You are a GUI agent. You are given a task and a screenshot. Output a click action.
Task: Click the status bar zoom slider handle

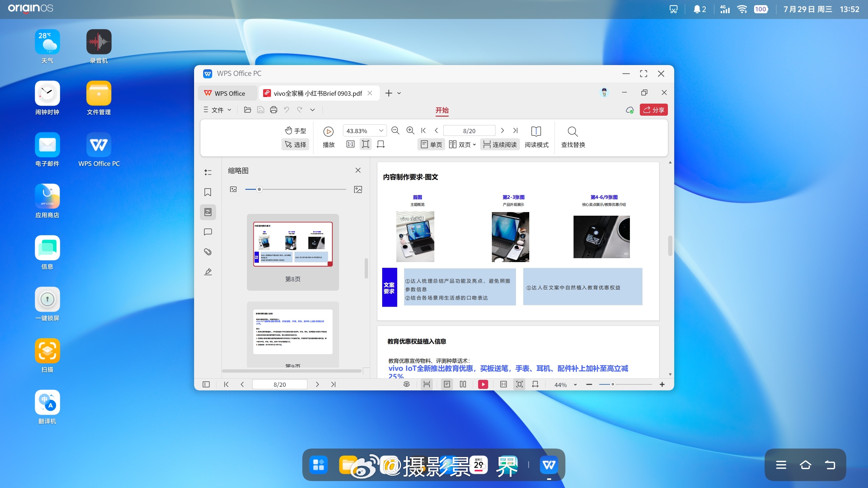[613, 384]
